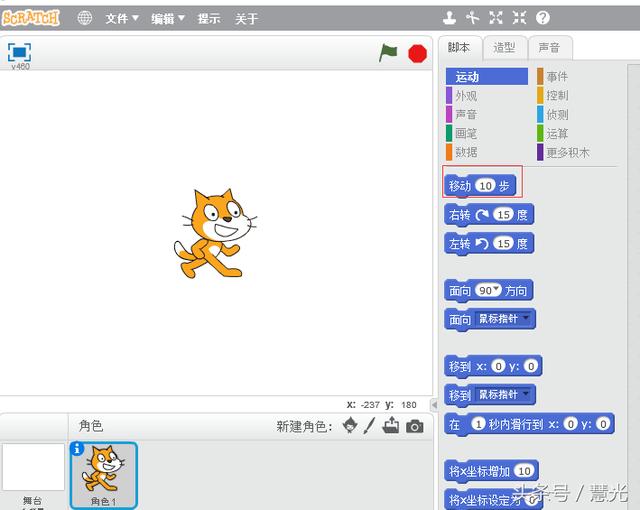Open the 文件 menu
Screen dimensions: 640x510
[122, 18]
